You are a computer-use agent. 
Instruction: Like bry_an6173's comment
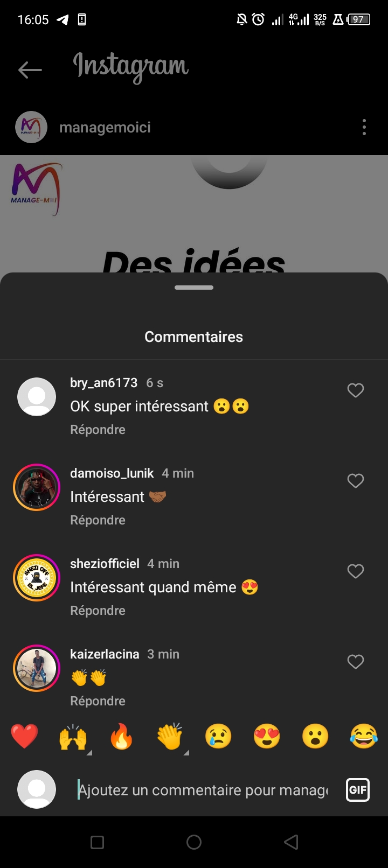356,390
